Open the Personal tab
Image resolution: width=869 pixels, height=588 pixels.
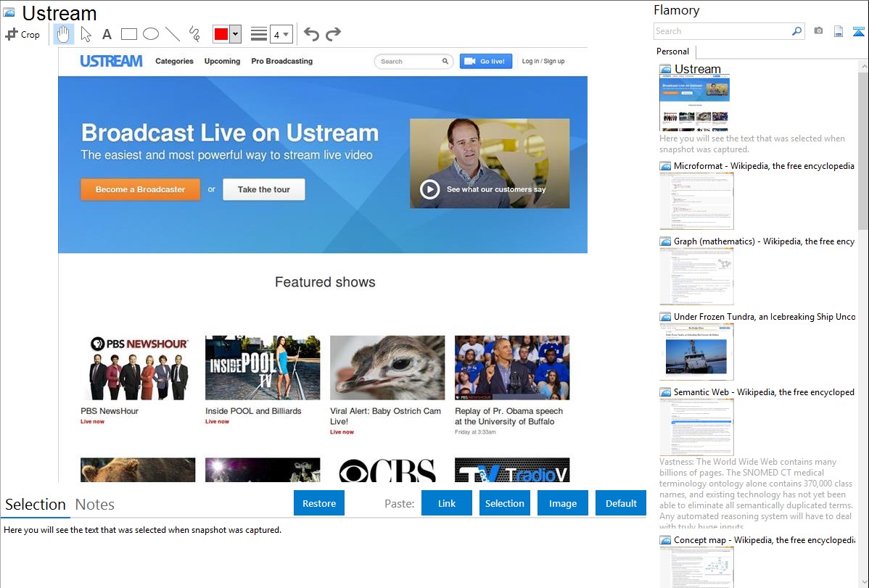point(672,51)
